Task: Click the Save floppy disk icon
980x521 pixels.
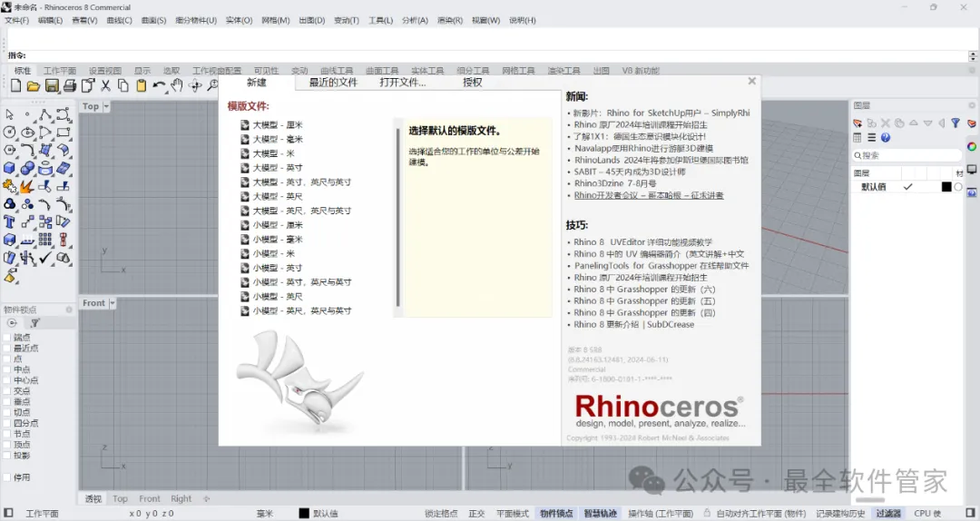Action: click(52, 85)
